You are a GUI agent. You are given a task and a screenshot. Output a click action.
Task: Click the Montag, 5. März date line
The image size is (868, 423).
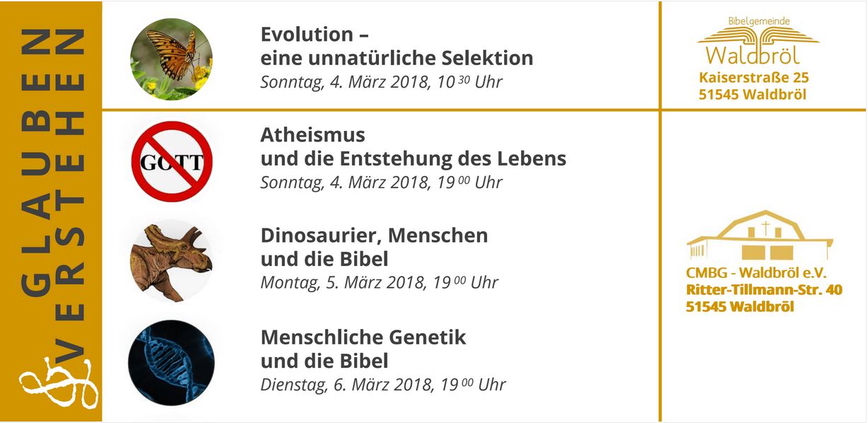click(379, 283)
